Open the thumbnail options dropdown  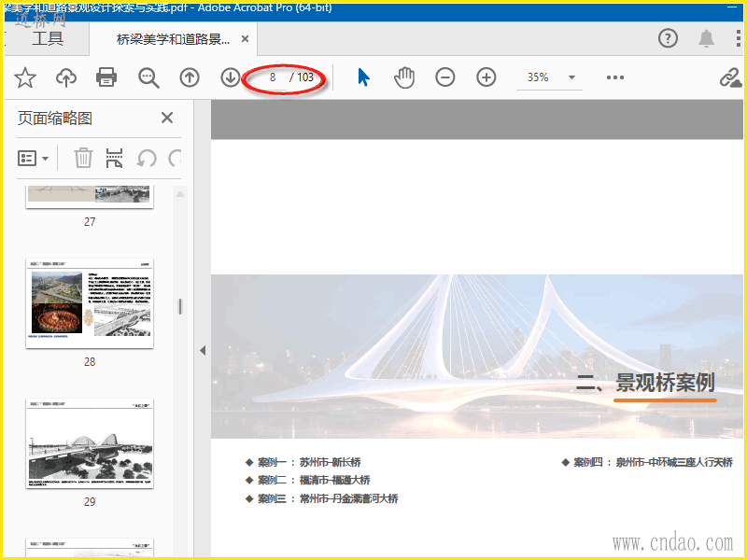tap(33, 158)
